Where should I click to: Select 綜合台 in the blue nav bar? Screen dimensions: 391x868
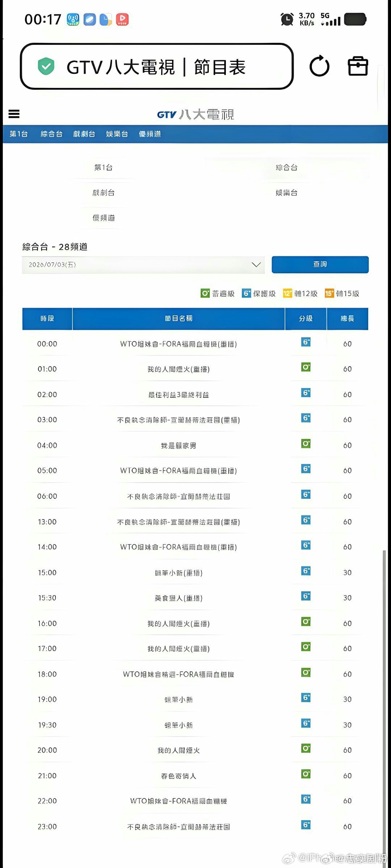pyautogui.click(x=52, y=134)
